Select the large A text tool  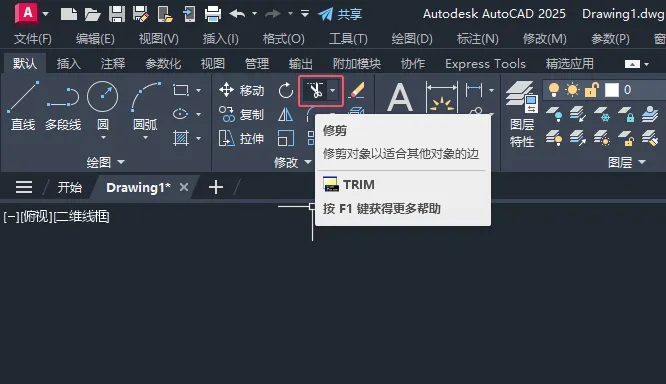pyautogui.click(x=400, y=97)
